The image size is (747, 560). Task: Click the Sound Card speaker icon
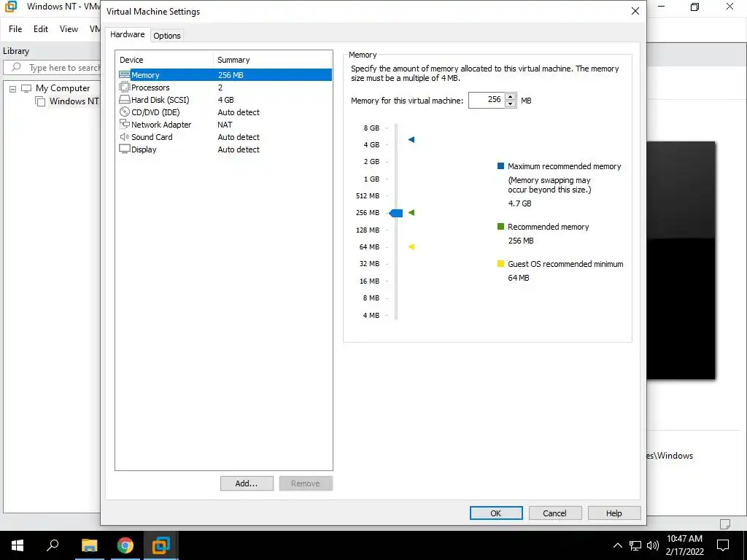pos(124,136)
